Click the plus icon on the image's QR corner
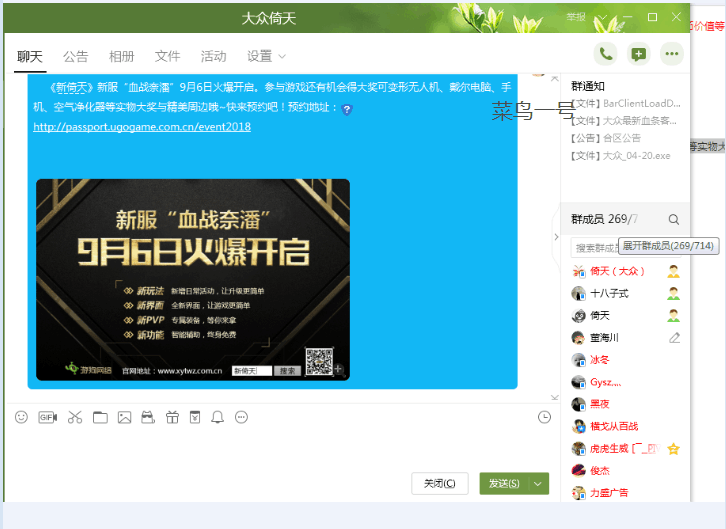 coord(338,369)
